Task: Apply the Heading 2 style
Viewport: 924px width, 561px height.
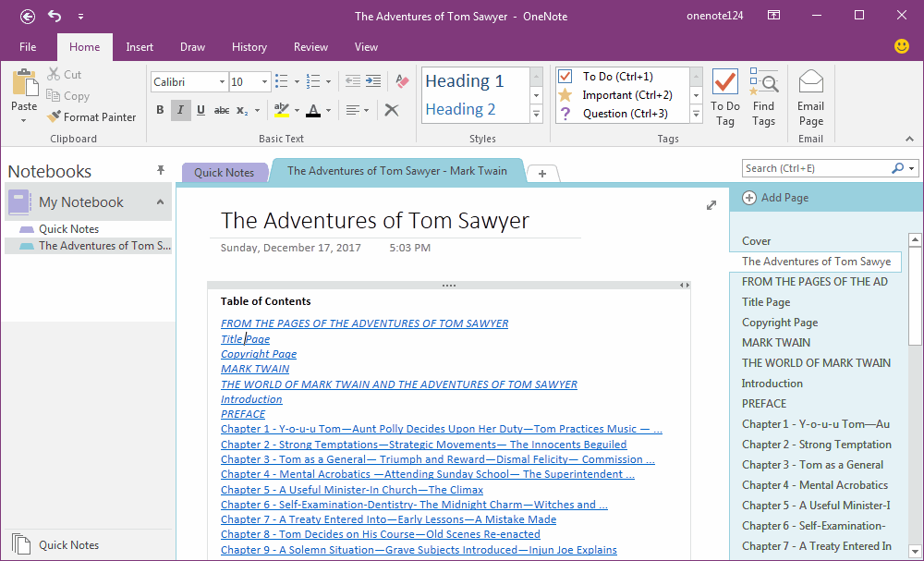Action: coord(461,109)
